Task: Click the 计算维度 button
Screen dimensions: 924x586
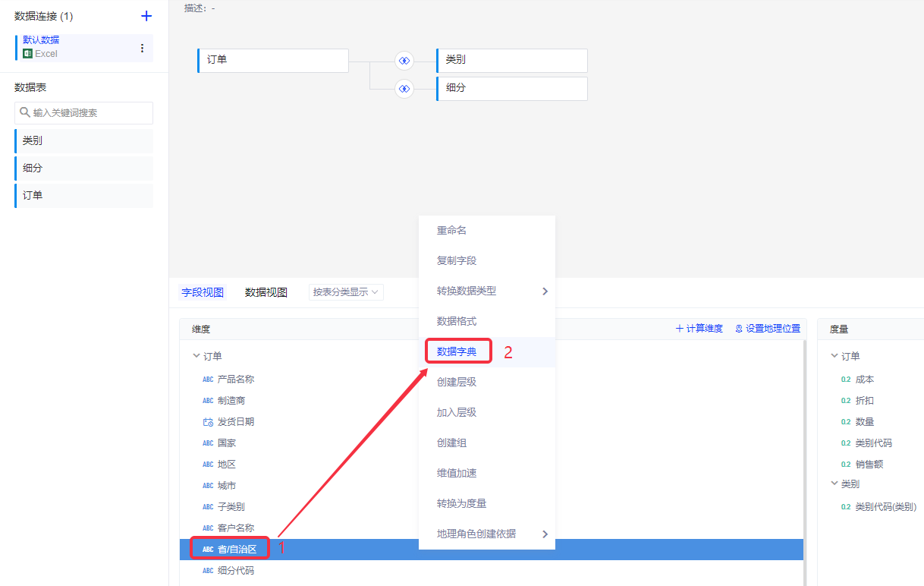Action: point(699,329)
